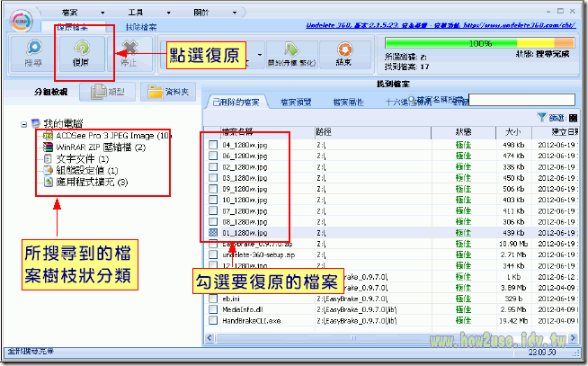
Task: Open the 已刪除的檔案 tab
Action: pos(236,102)
